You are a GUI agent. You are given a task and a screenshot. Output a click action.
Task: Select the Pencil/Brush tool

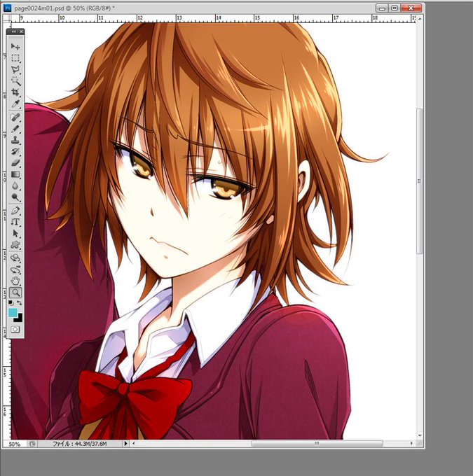15,128
